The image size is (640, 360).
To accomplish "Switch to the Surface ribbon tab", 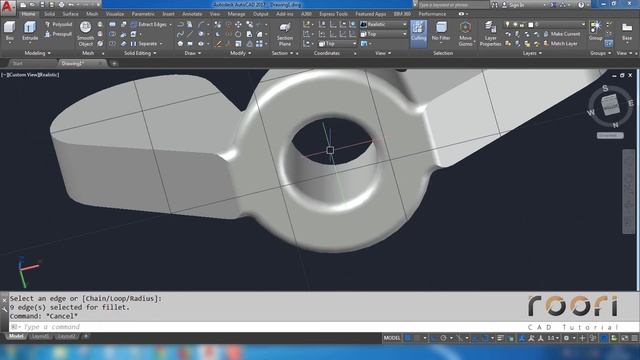I will point(70,14).
